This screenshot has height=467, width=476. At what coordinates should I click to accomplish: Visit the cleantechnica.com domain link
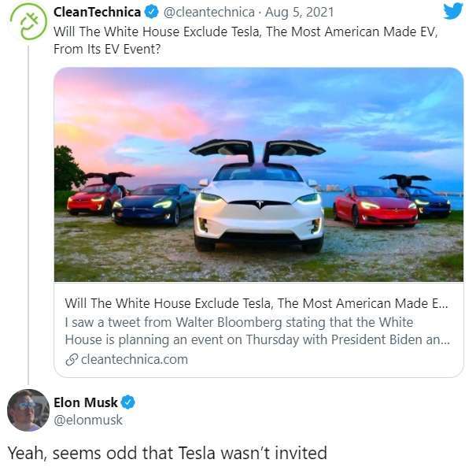tap(133, 359)
